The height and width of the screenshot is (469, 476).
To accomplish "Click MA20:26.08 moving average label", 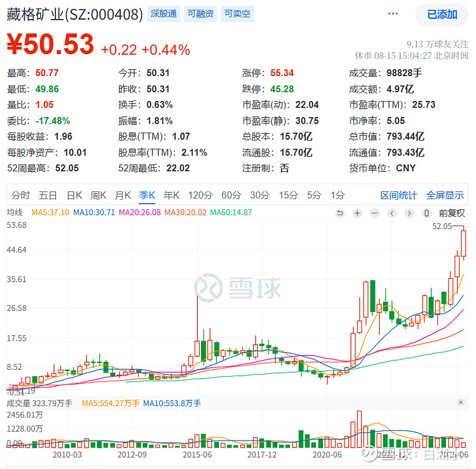I will tap(140, 212).
